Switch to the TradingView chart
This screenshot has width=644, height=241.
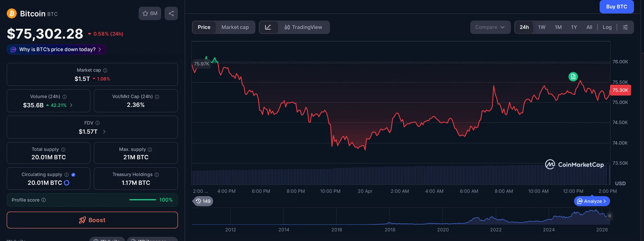pyautogui.click(x=303, y=27)
